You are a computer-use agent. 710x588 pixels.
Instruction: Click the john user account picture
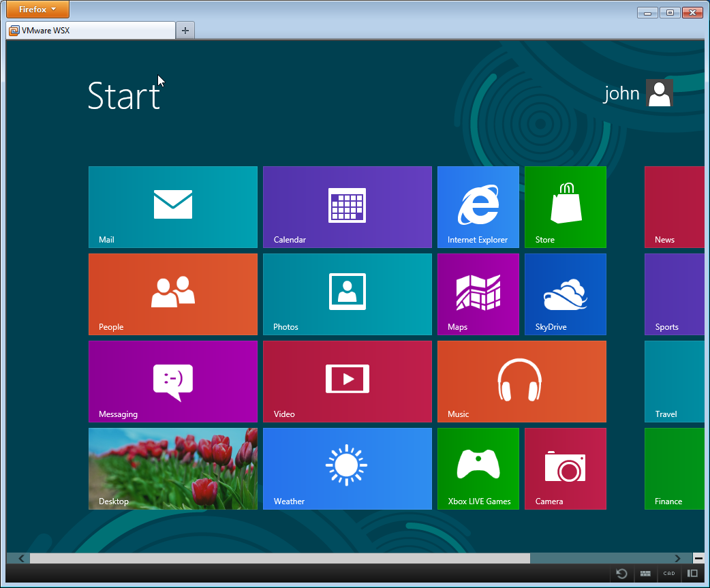coord(660,93)
